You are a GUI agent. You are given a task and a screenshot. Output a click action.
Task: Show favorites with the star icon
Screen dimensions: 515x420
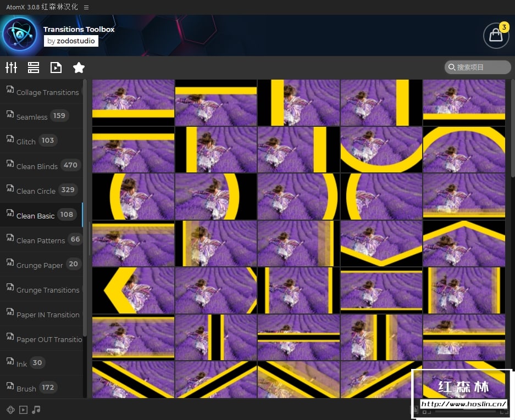tap(79, 68)
